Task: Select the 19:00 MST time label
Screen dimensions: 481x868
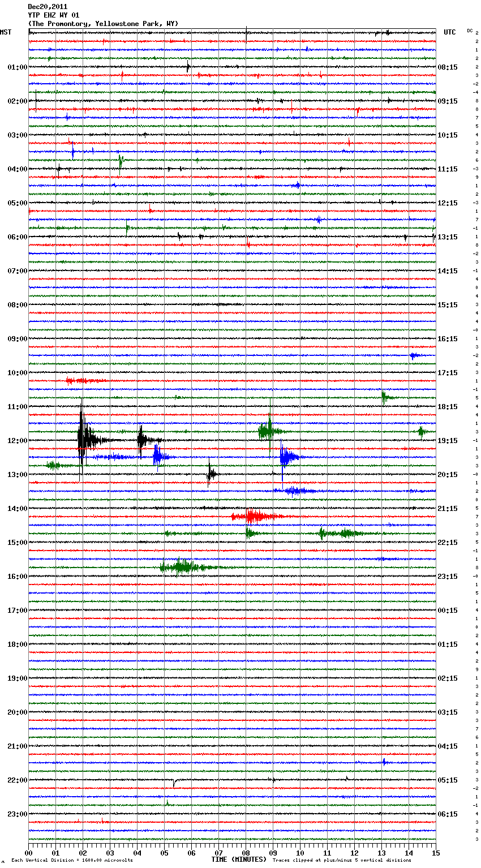Action: click(18, 678)
